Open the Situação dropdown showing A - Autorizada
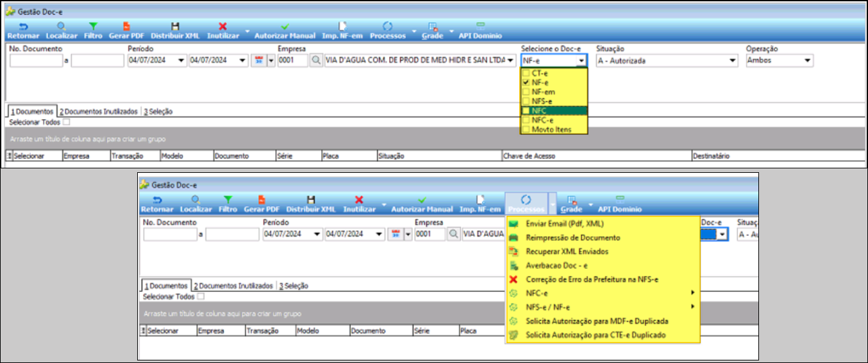868x363 pixels. tap(733, 60)
